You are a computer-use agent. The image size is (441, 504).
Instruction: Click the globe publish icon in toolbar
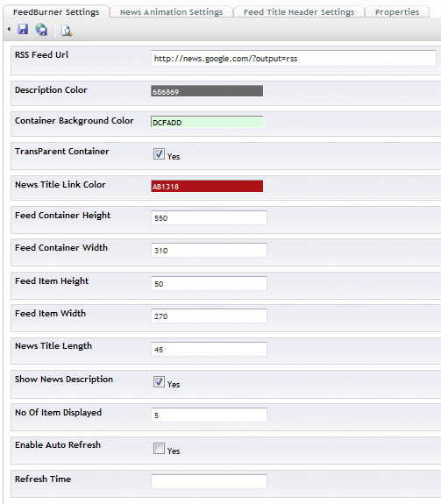41,30
